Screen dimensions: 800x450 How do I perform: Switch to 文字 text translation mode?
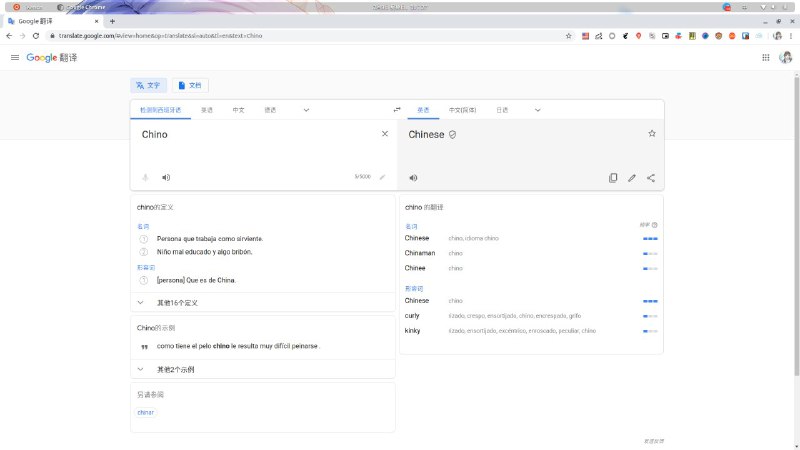click(x=148, y=86)
